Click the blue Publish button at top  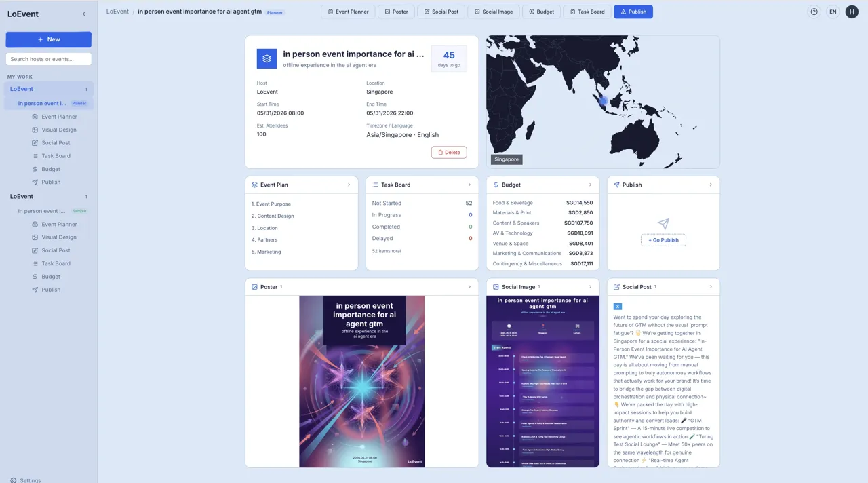pyautogui.click(x=633, y=12)
